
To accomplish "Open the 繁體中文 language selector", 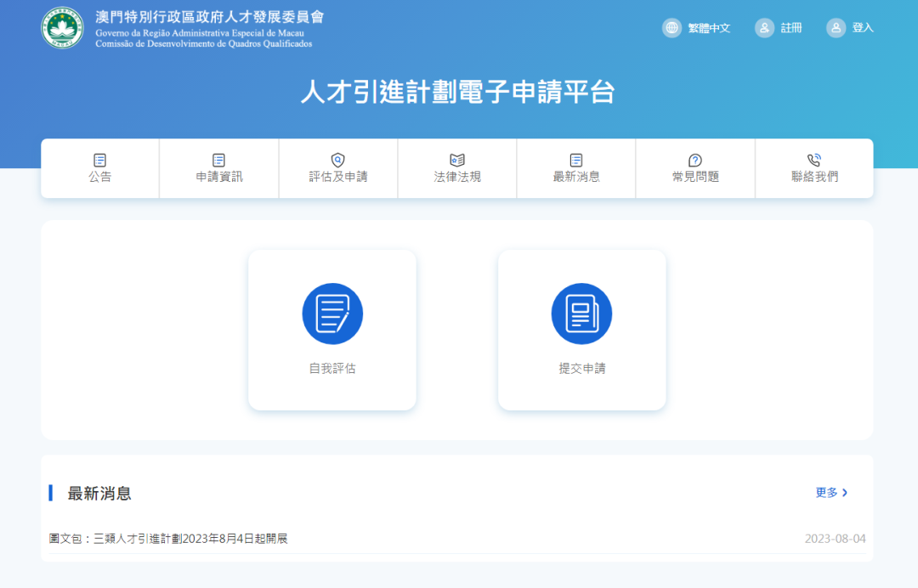I will [x=709, y=28].
